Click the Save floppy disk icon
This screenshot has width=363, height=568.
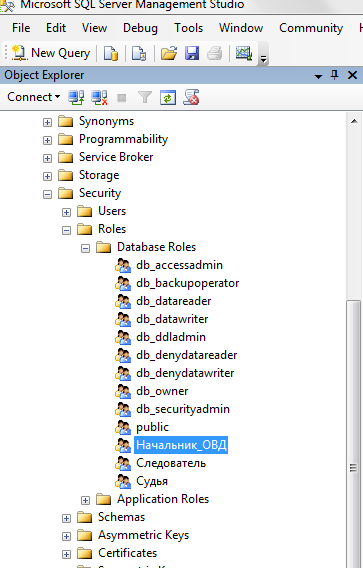coord(192,53)
